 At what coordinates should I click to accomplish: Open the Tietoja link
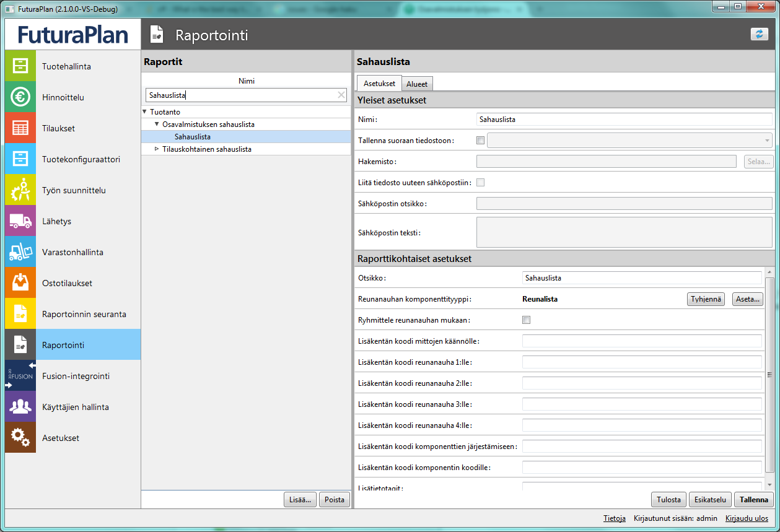coord(615,518)
